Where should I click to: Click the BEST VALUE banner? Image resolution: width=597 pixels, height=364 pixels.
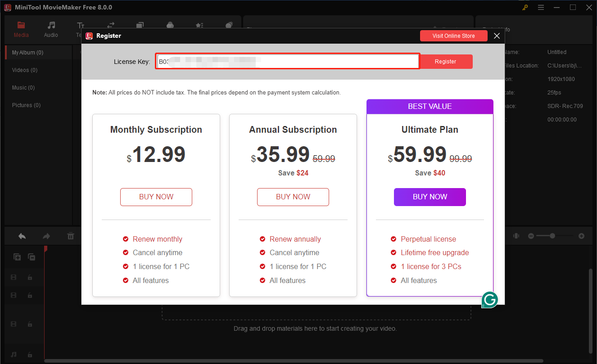[x=430, y=107]
